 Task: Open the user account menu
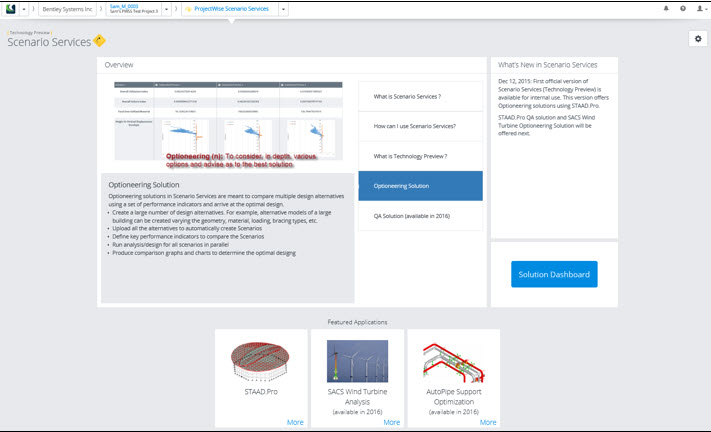pos(701,8)
